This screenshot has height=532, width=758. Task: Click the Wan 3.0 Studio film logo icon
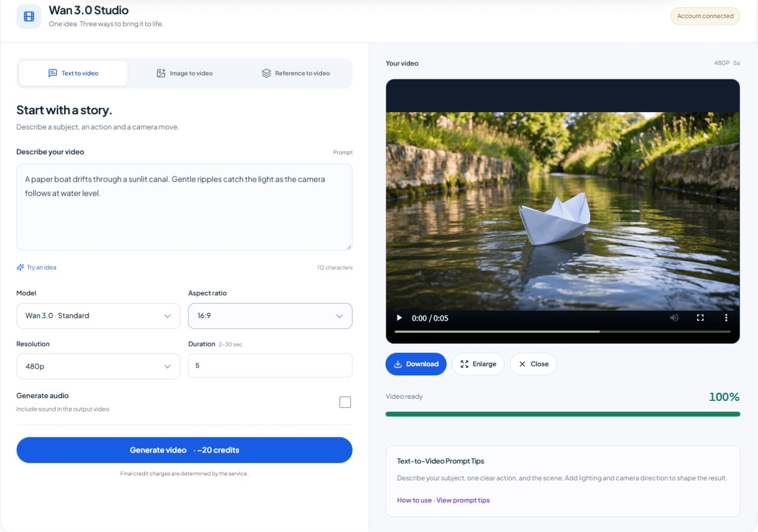tap(29, 16)
